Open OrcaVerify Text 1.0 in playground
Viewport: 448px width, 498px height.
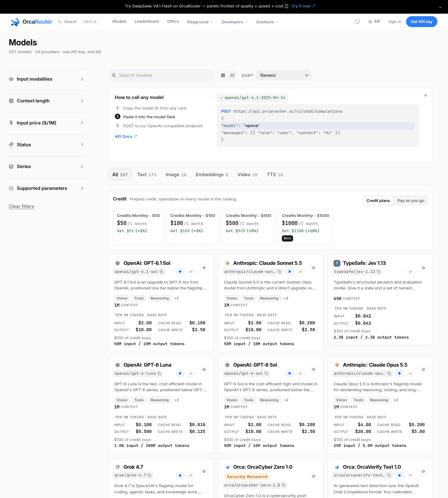click(x=399, y=475)
